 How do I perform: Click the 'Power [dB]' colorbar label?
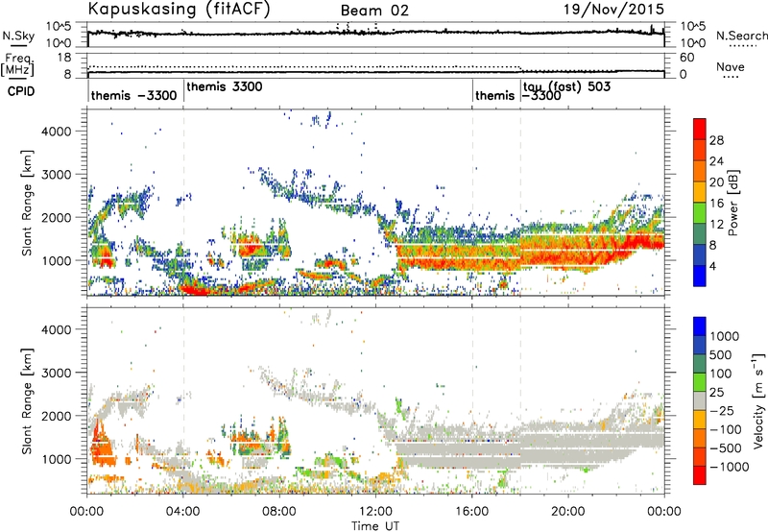tap(733, 203)
